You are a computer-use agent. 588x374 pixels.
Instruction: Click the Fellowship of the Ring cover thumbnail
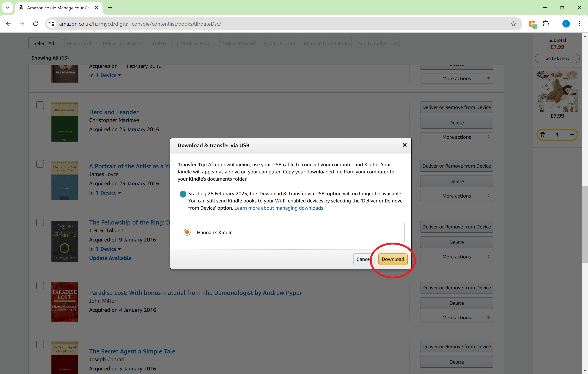coord(64,241)
